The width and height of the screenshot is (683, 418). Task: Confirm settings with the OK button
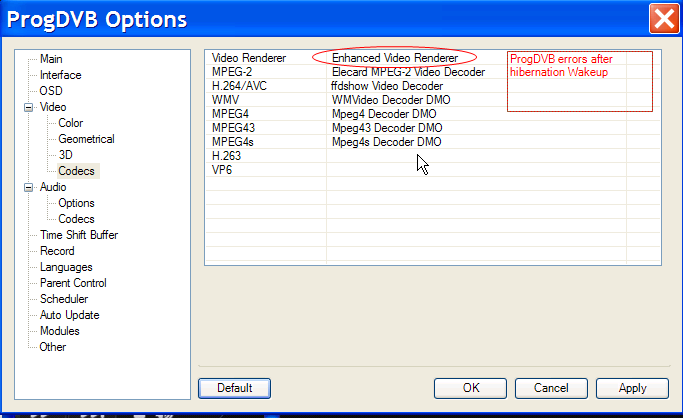[470, 388]
